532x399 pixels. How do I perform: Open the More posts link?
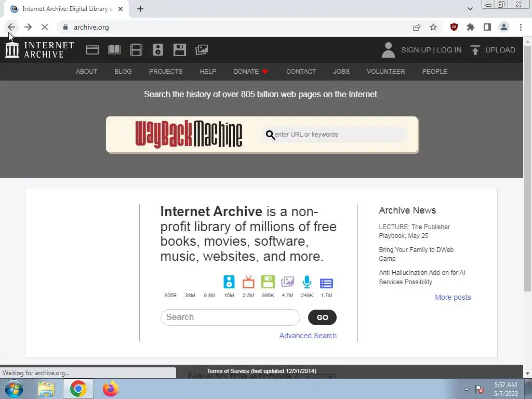click(453, 297)
